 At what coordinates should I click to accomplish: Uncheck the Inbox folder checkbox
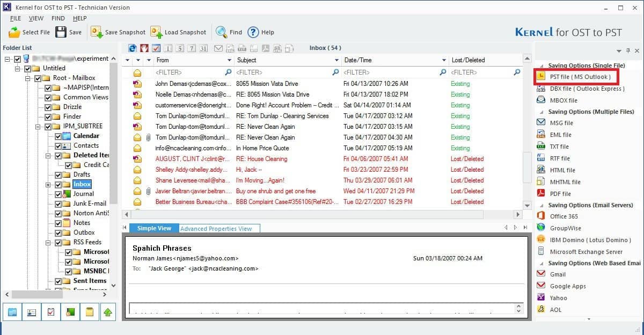(58, 185)
